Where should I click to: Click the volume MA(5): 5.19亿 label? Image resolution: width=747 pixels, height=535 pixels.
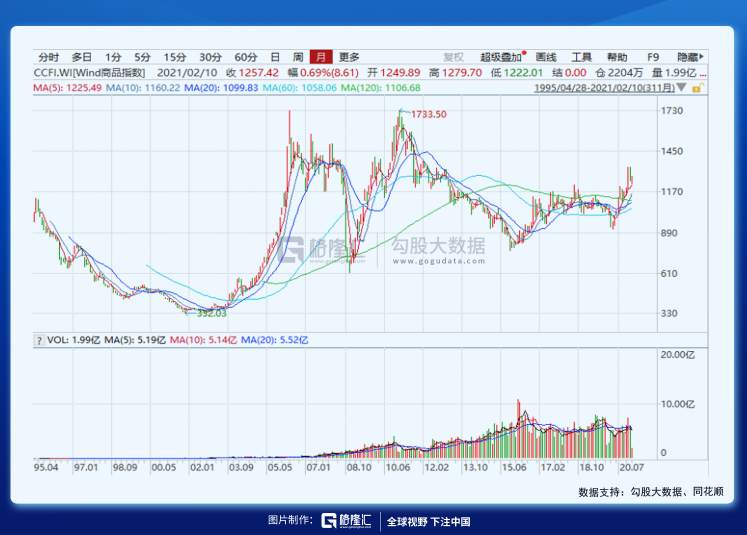135,340
